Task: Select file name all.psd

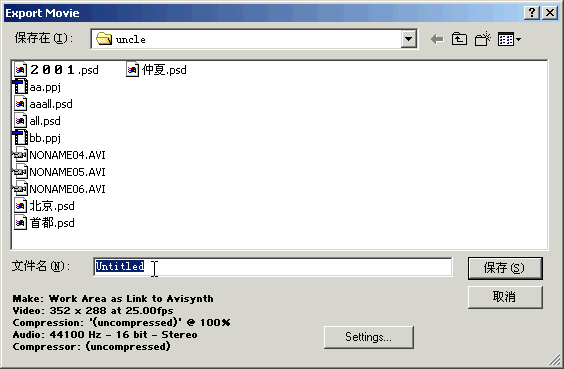Action: point(45,121)
